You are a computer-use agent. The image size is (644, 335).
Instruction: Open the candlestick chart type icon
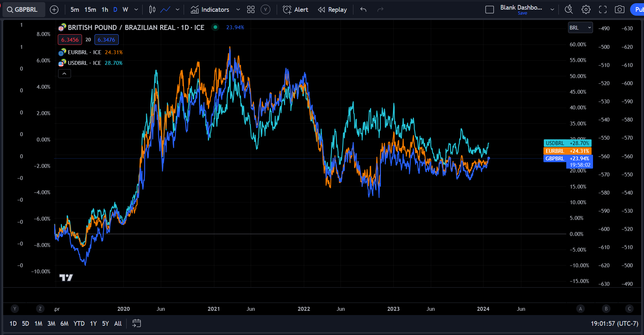coord(152,10)
